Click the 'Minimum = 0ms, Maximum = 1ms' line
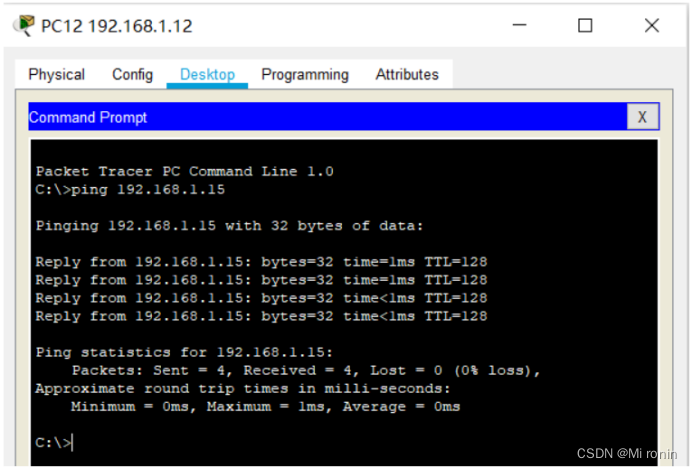The width and height of the screenshot is (692, 469). click(265, 406)
